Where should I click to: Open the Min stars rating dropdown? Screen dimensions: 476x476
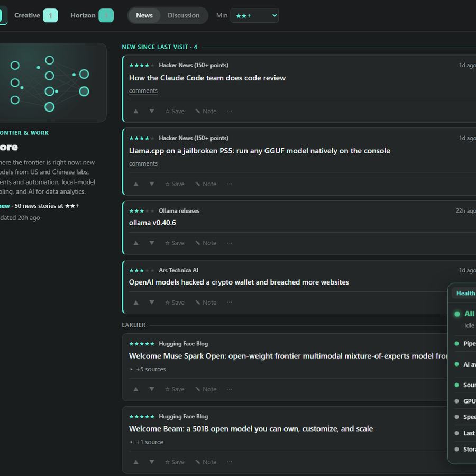click(x=254, y=15)
